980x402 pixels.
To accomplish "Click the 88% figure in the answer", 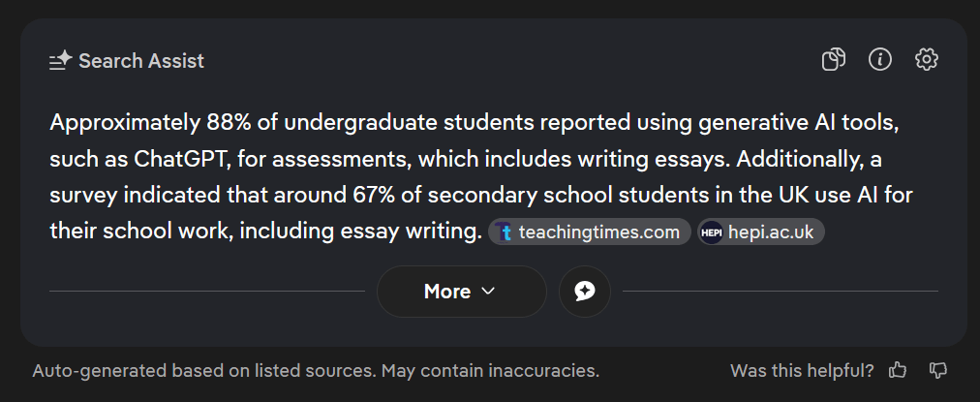I will click(x=229, y=123).
